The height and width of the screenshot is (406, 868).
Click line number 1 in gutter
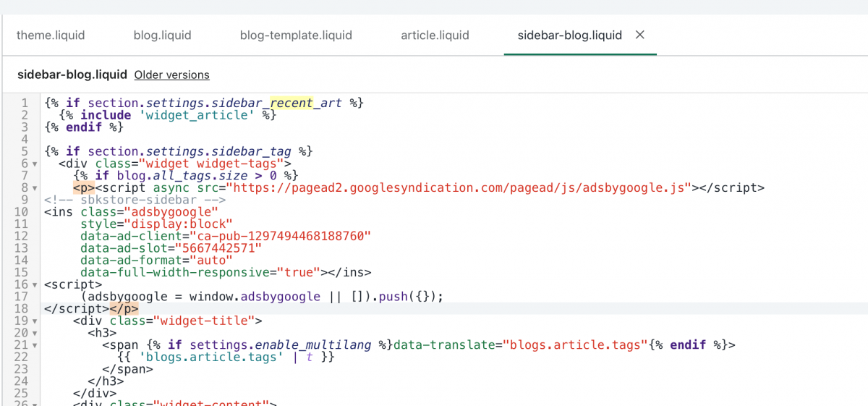coord(25,103)
